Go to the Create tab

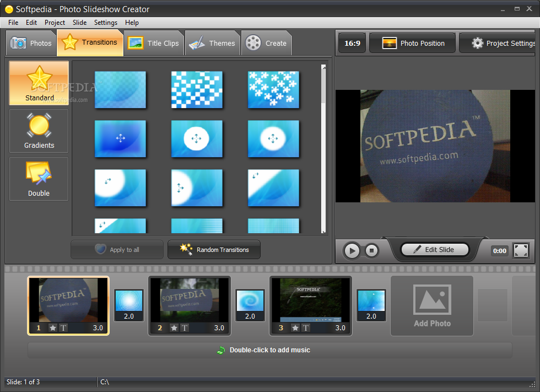pyautogui.click(x=267, y=43)
